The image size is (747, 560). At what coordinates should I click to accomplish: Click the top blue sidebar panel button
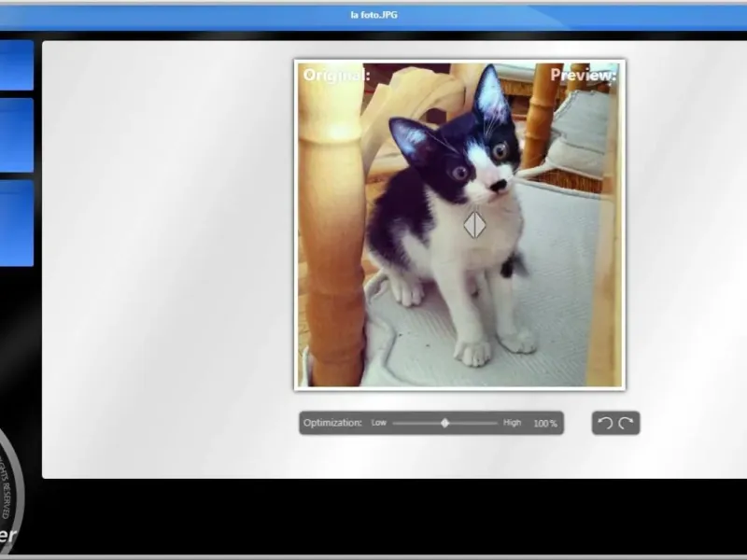pyautogui.click(x=17, y=65)
